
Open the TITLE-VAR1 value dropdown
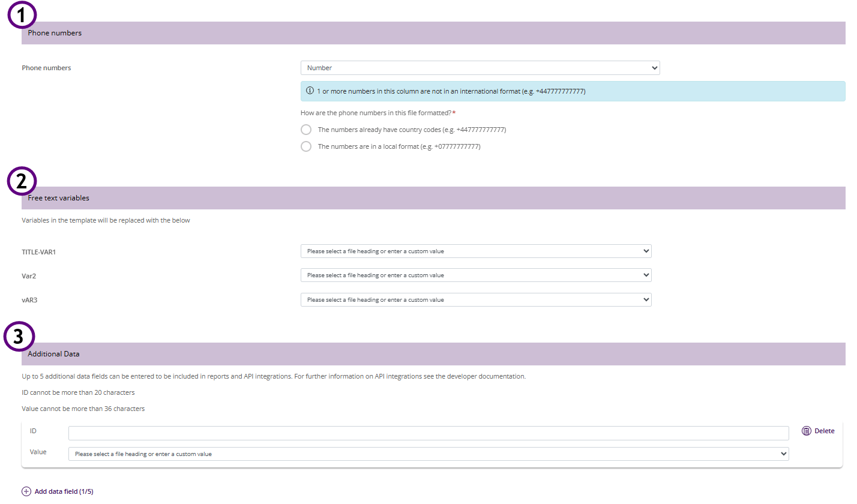click(x=476, y=251)
